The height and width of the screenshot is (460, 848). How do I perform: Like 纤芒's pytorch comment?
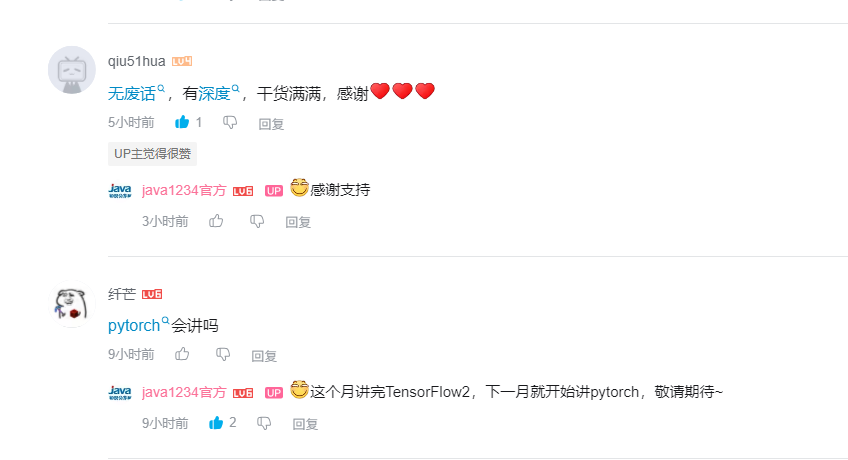[182, 354]
